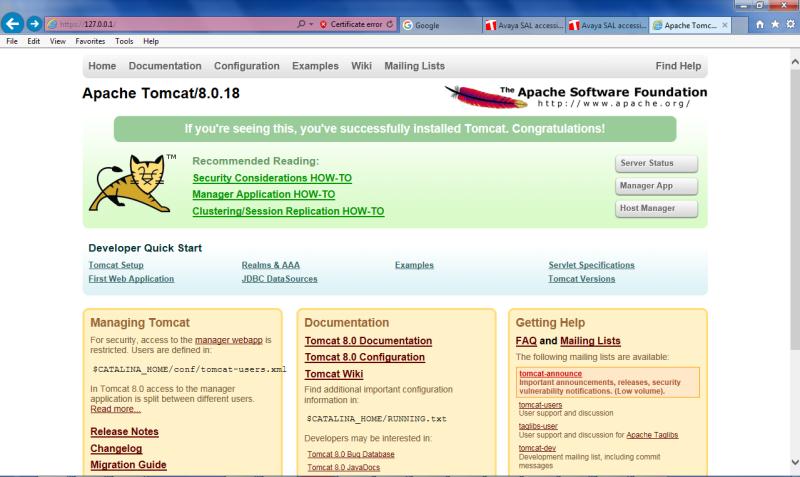Open Mailing Lists in navigation bar
The width and height of the screenshot is (800, 477).
(x=414, y=66)
